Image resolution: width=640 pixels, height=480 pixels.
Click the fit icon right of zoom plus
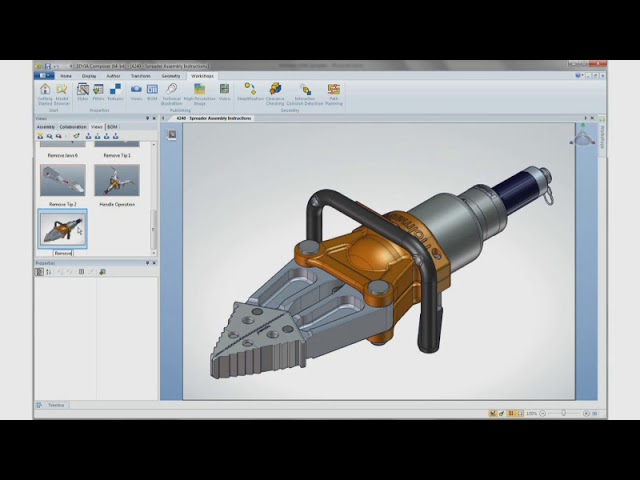[x=595, y=413]
